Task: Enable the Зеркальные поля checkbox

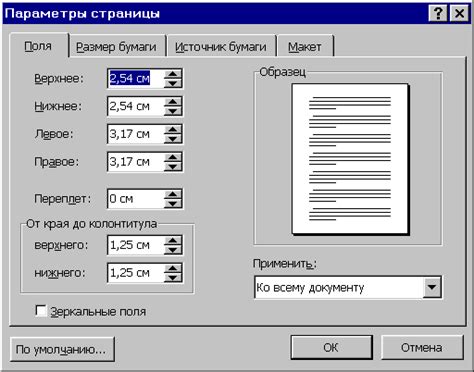Action: (x=41, y=311)
